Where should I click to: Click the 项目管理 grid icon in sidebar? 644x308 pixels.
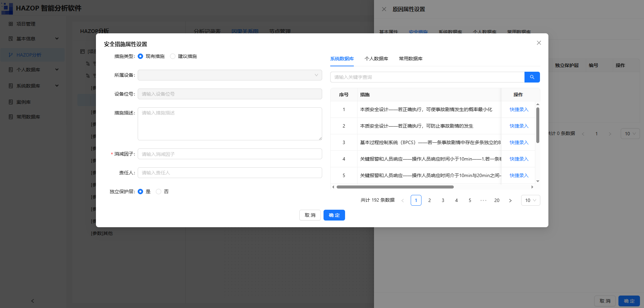[11, 24]
